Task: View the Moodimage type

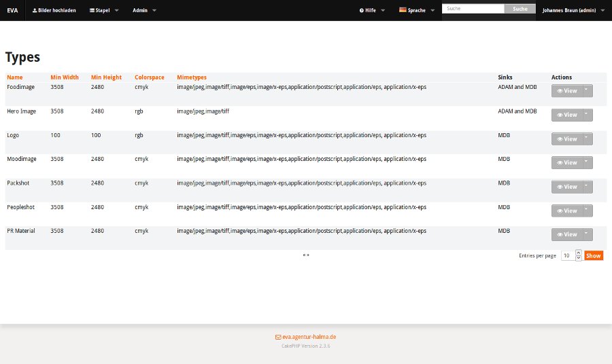Action: click(566, 162)
